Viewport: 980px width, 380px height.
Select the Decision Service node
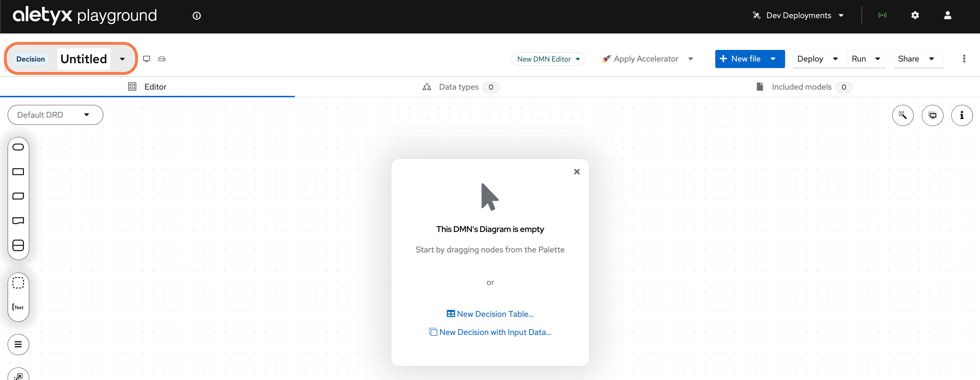pyautogui.click(x=18, y=245)
